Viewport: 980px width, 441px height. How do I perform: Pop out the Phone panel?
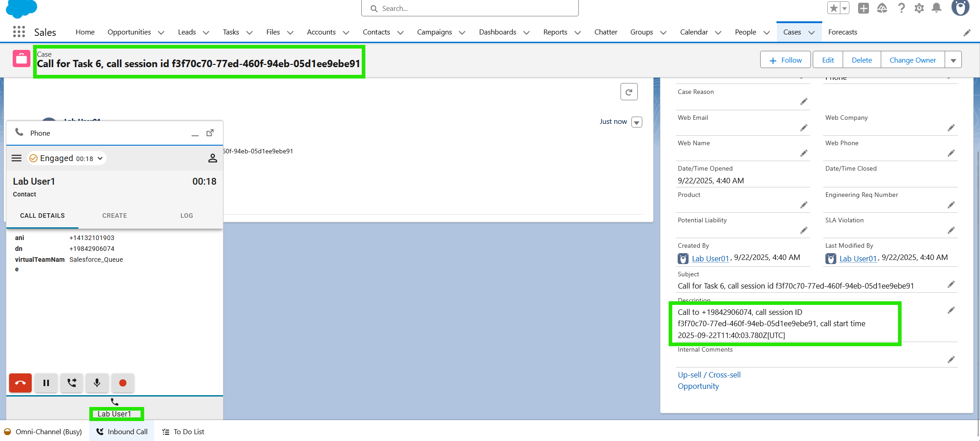click(x=210, y=133)
